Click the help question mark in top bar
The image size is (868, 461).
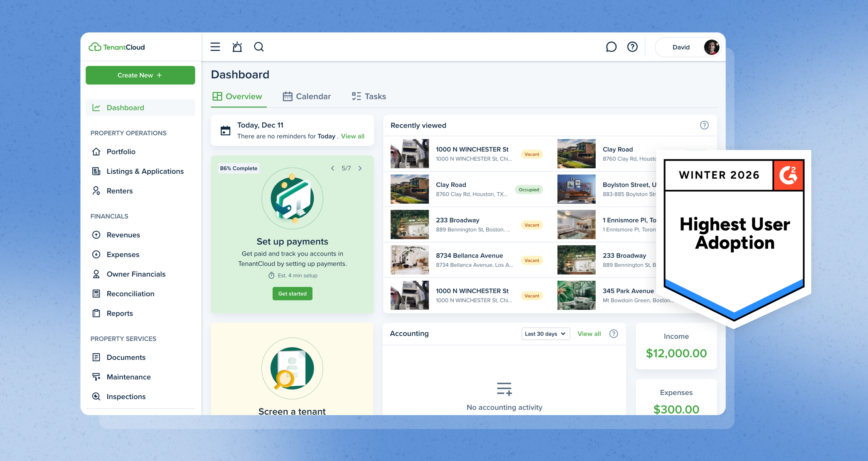click(632, 47)
